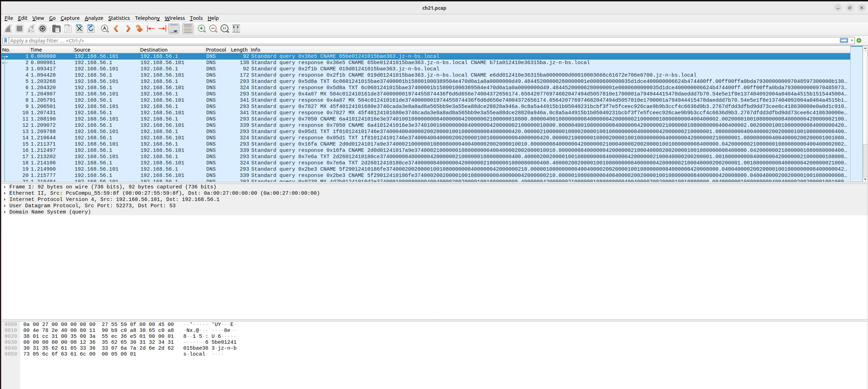Expand User Datagram Protocol row

pos(5,206)
